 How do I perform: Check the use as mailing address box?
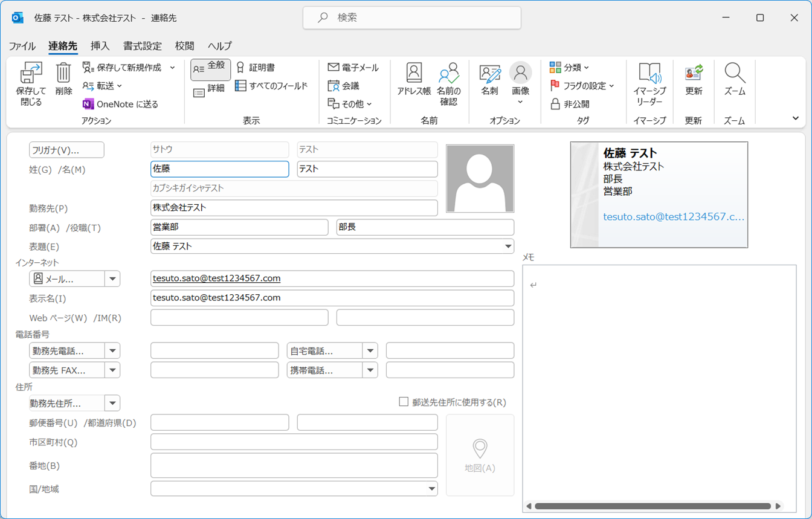(404, 402)
